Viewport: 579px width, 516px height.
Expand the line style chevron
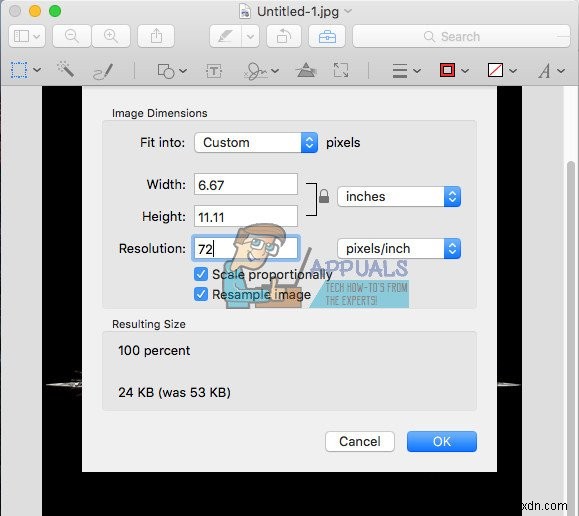click(417, 70)
